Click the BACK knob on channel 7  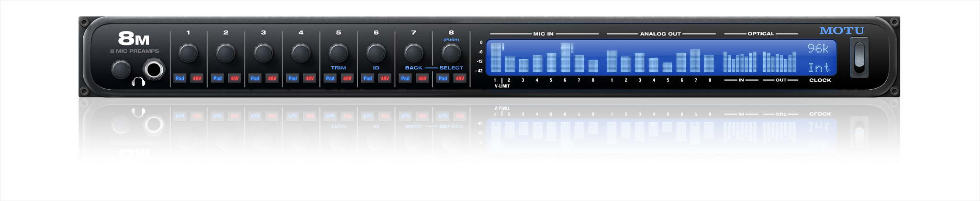coord(413,53)
